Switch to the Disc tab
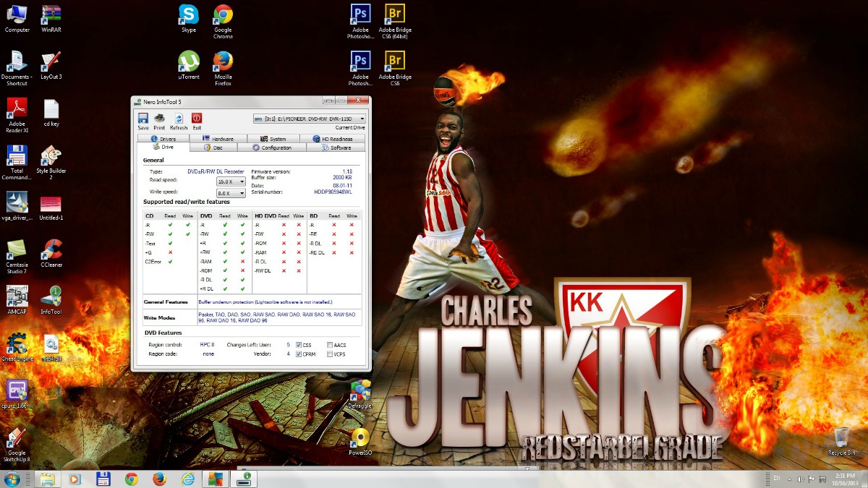The width and height of the screenshot is (868, 488). click(214, 147)
